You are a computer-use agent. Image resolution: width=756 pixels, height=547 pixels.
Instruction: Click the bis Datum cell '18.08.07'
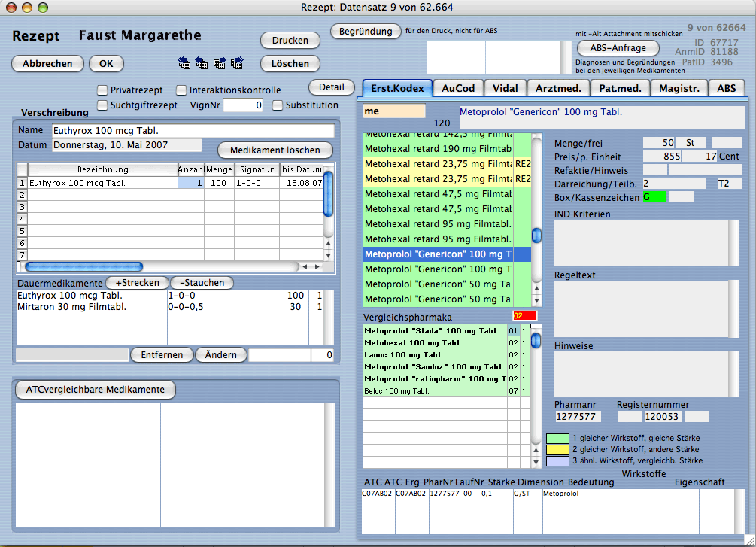[302, 183]
